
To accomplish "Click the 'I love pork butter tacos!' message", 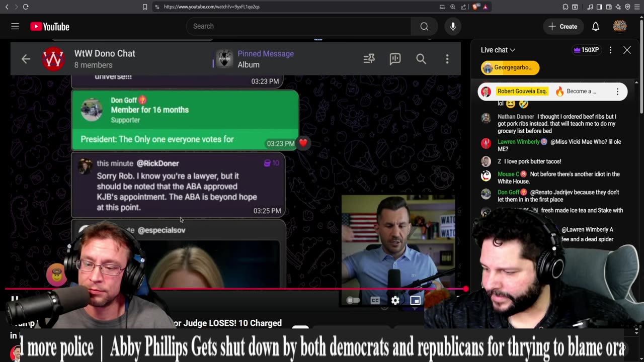I will (x=532, y=161).
